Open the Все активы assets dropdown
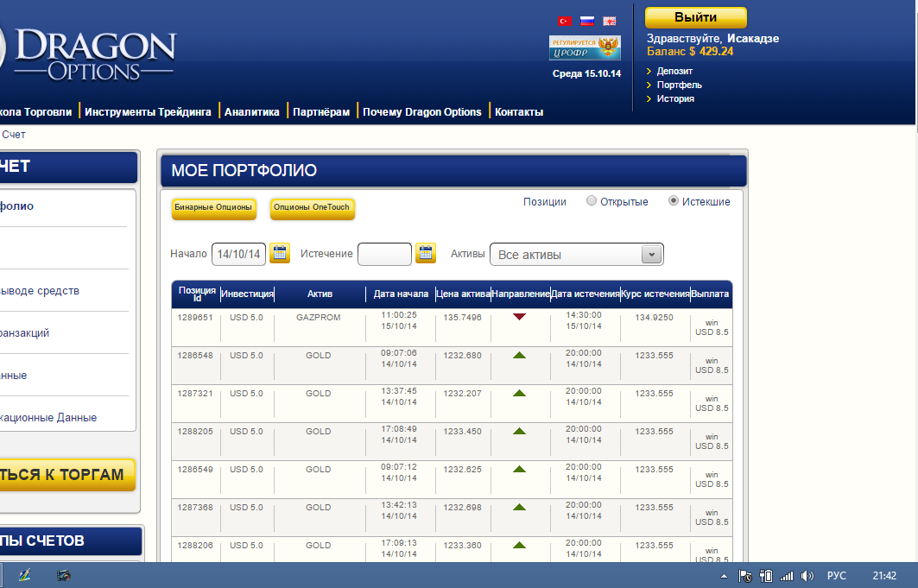Viewport: 918px width, 588px height. 577,255
